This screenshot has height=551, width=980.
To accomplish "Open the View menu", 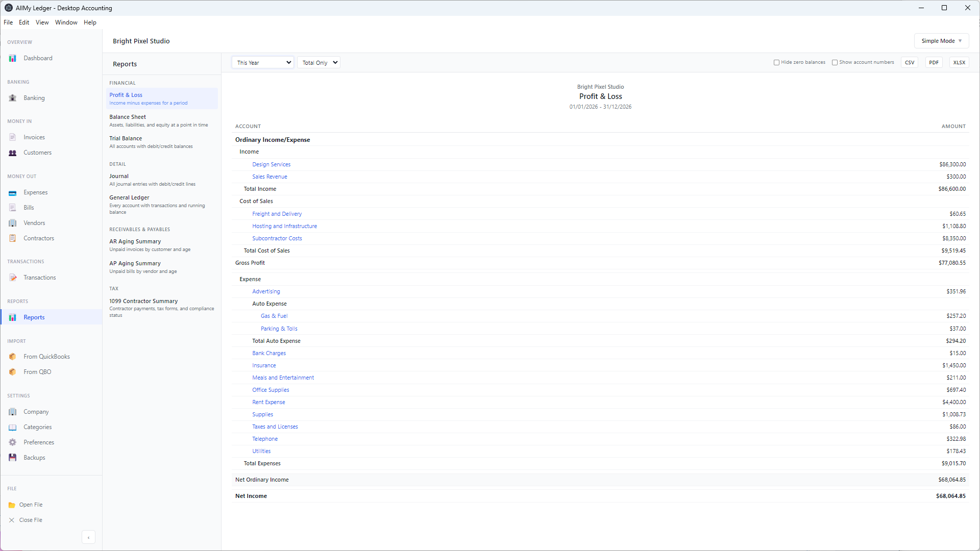I will pyautogui.click(x=42, y=22).
